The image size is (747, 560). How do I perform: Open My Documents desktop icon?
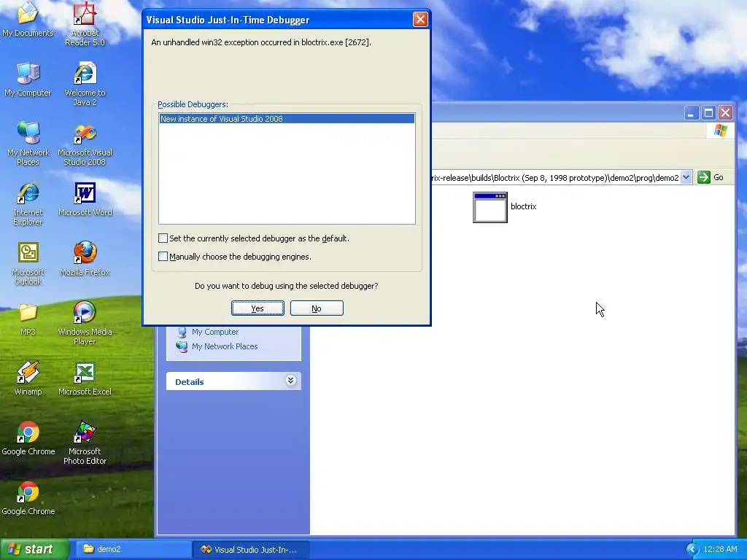[28, 19]
